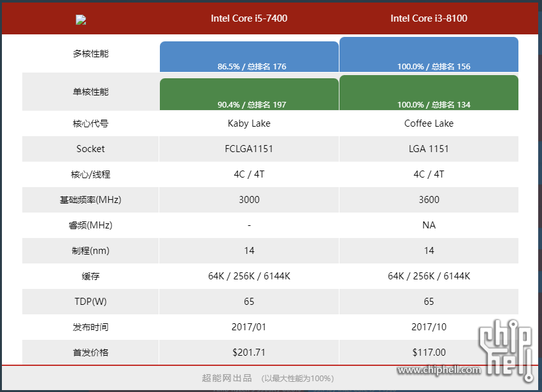Select the 基础频率(MHz) row label

tap(90, 200)
